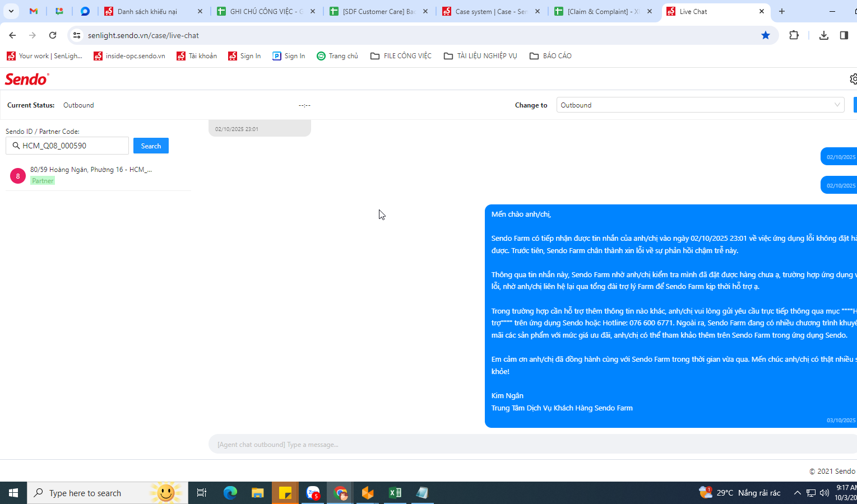857x504 pixels.
Task: Click the Current Status Outbound text
Action: tap(78, 105)
